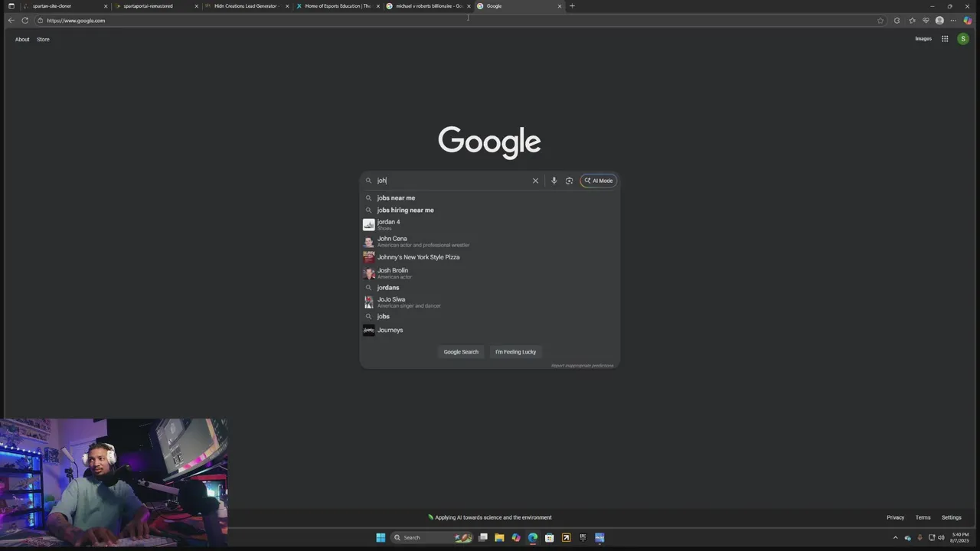Screen dimensions: 980x551
Task: Go back using the browser back arrow
Action: (11, 21)
